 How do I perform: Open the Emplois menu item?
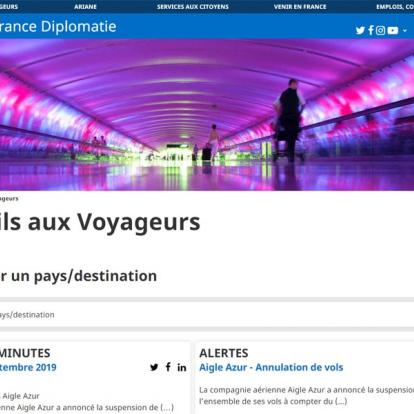click(395, 7)
